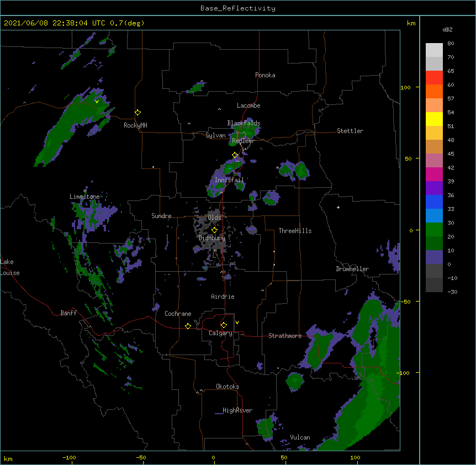The image size is (476, 465).
Task: Click the Okotoks label
Action: pyautogui.click(x=228, y=387)
